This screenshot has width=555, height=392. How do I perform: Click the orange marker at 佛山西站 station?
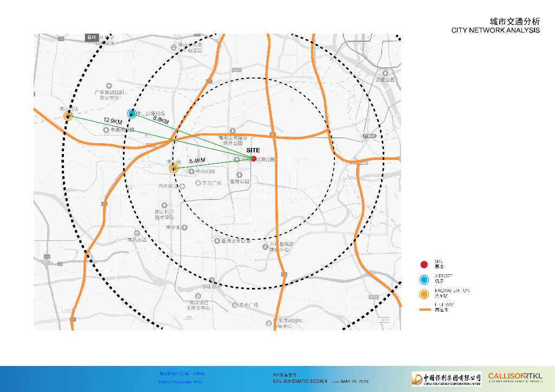point(68,116)
